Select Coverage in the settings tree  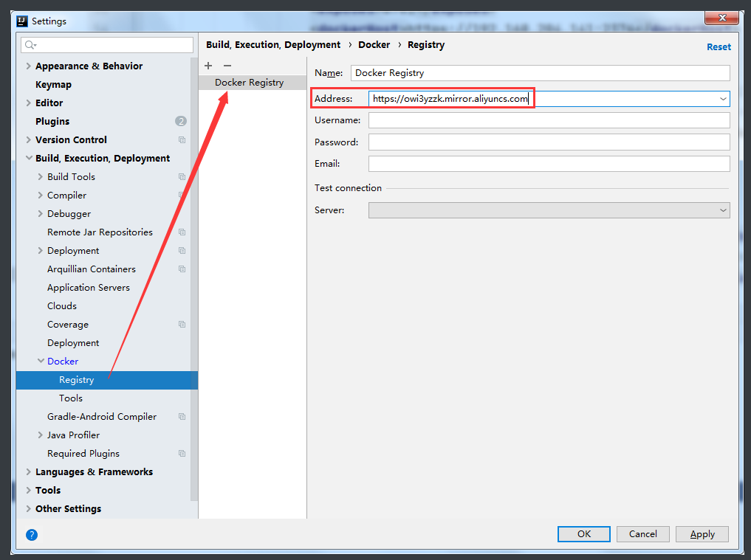tap(67, 325)
